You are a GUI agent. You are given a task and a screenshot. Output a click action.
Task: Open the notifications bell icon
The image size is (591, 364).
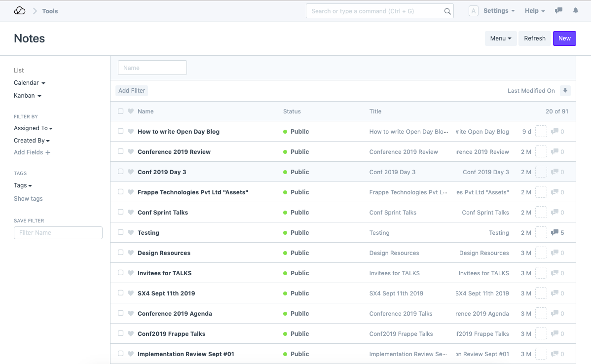click(x=575, y=11)
